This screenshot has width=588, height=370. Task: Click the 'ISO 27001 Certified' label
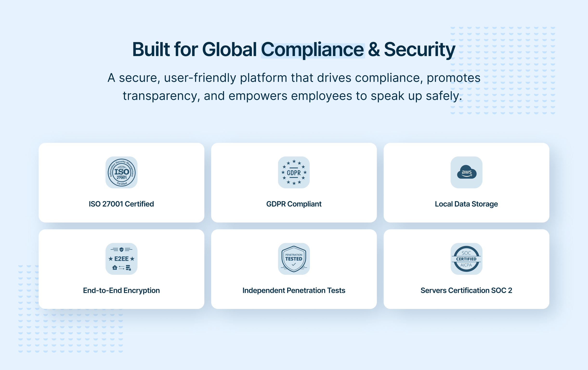click(x=121, y=204)
